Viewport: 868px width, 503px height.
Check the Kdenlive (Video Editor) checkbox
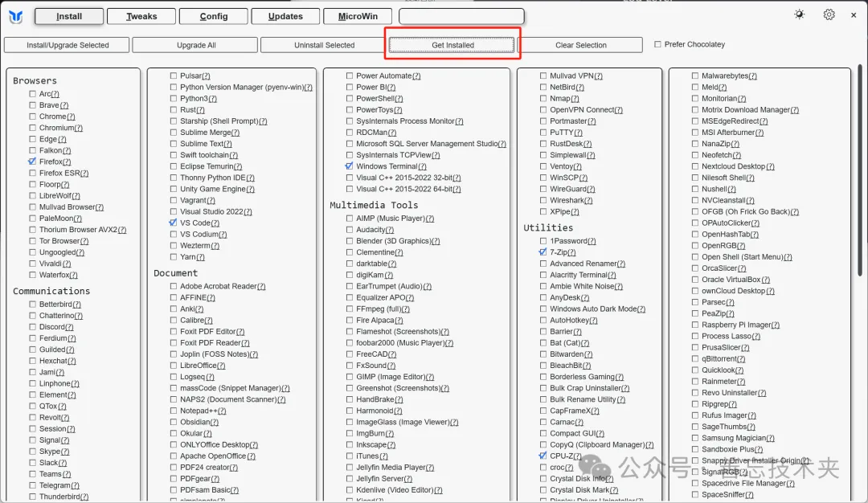pyautogui.click(x=350, y=489)
